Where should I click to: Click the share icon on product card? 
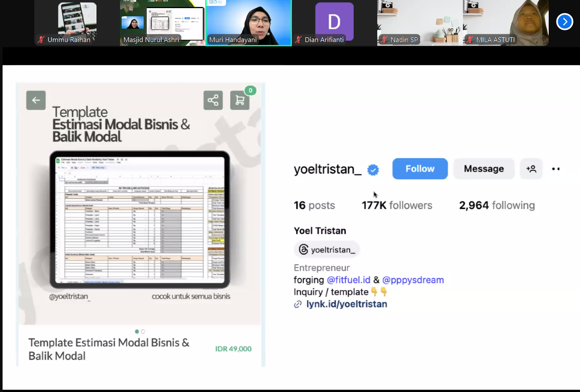213,100
